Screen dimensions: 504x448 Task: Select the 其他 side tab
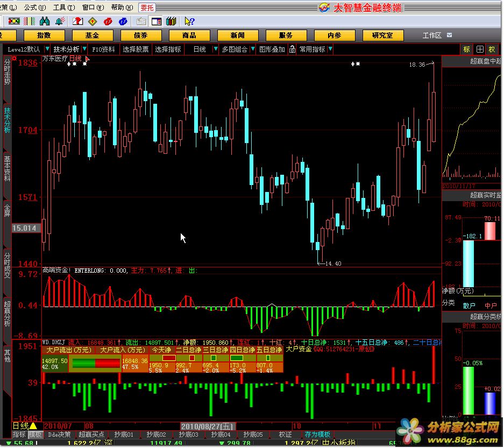click(7, 356)
